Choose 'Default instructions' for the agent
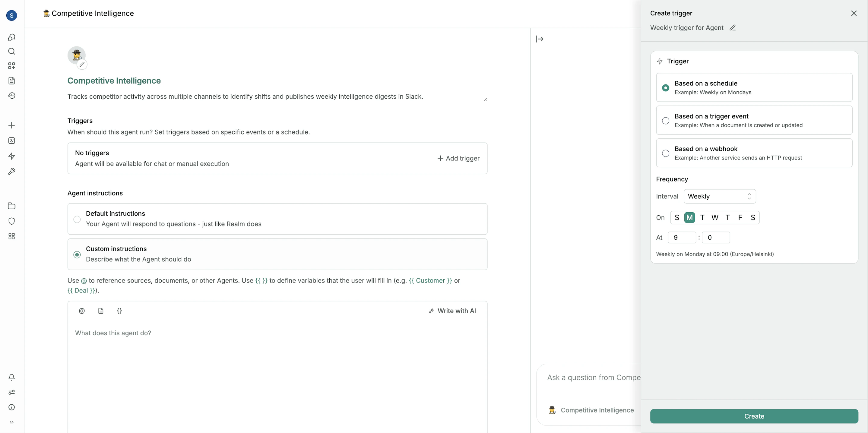The image size is (868, 433). coord(77,219)
